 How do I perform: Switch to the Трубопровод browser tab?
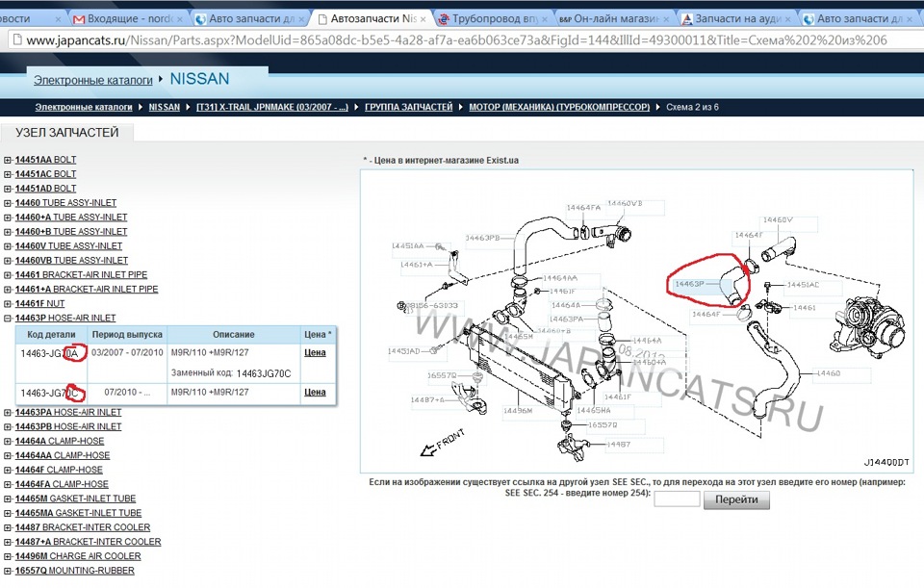click(x=494, y=19)
